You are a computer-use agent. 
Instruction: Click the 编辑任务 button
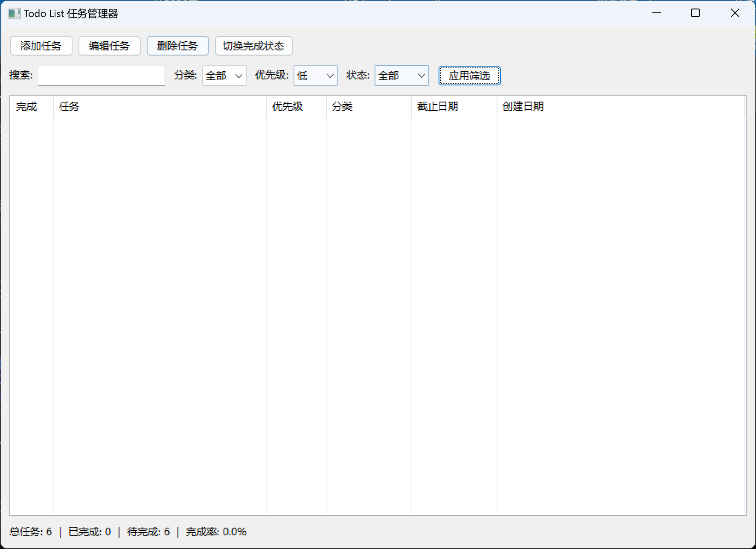coord(109,46)
